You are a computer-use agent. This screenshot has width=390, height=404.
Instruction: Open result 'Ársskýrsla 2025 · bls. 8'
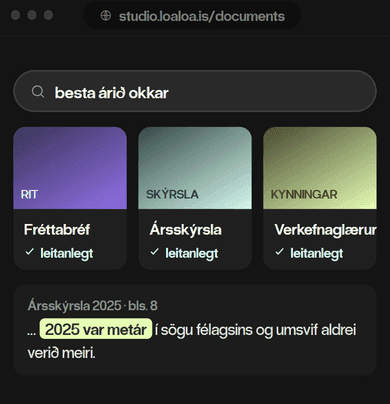93,306
